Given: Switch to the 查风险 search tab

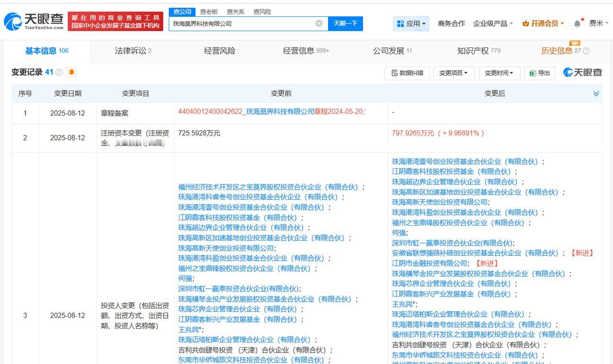Looking at the screenshot, I should [x=262, y=11].
